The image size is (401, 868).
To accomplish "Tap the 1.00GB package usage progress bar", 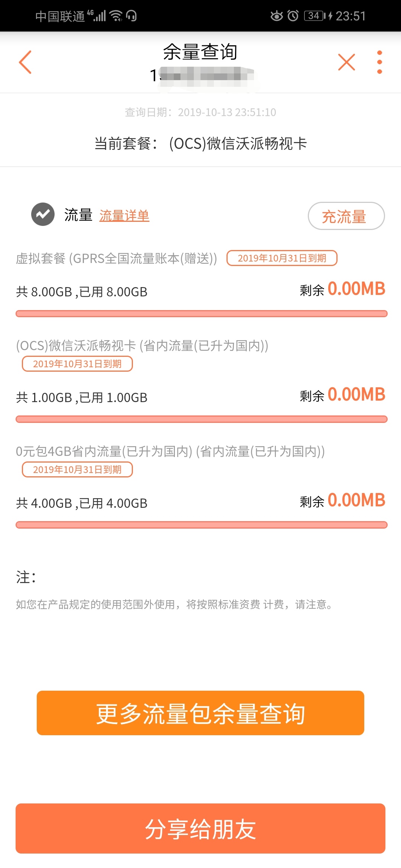I will [201, 419].
